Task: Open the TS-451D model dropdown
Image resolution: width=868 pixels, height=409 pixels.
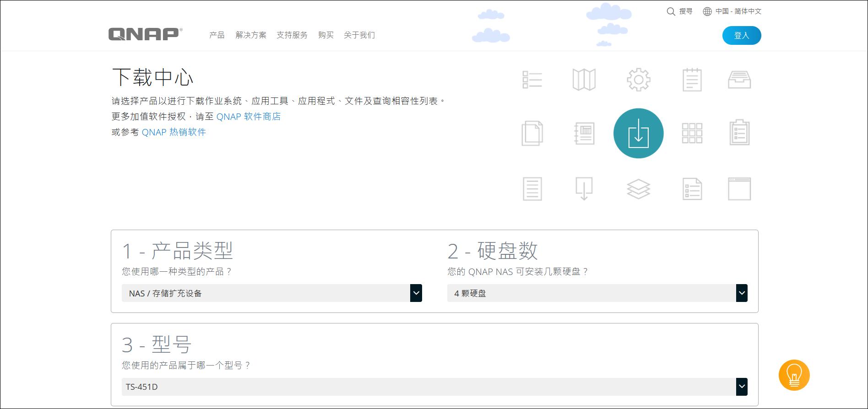Action: pyautogui.click(x=434, y=387)
